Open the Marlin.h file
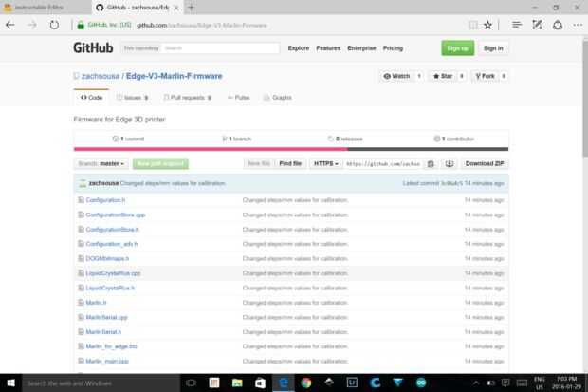The image size is (588, 392). pos(96,303)
